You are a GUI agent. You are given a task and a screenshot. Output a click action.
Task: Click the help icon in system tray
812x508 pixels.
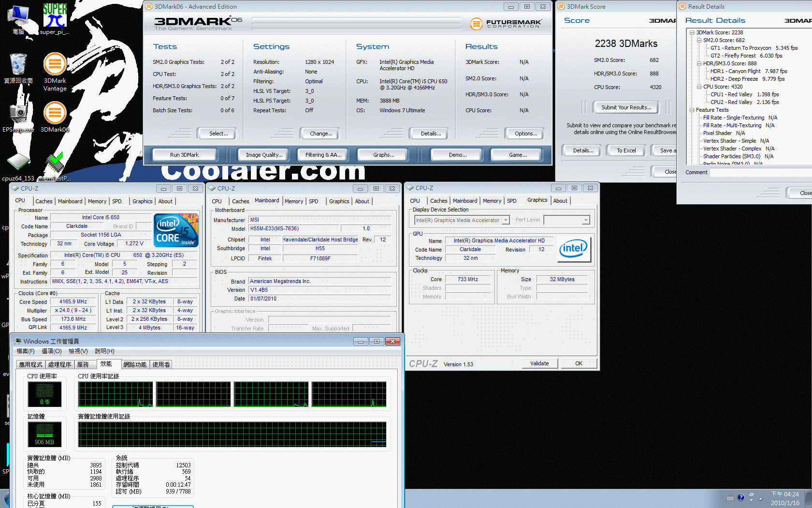point(740,497)
